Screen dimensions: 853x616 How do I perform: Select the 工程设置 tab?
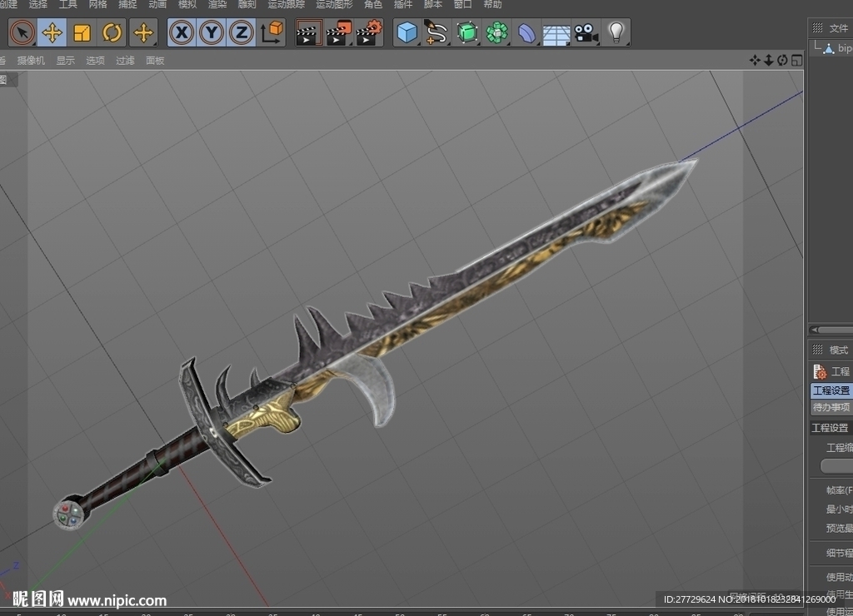pos(831,390)
